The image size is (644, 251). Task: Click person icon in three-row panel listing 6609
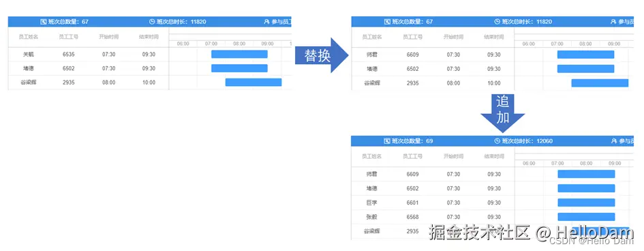[x=613, y=22]
